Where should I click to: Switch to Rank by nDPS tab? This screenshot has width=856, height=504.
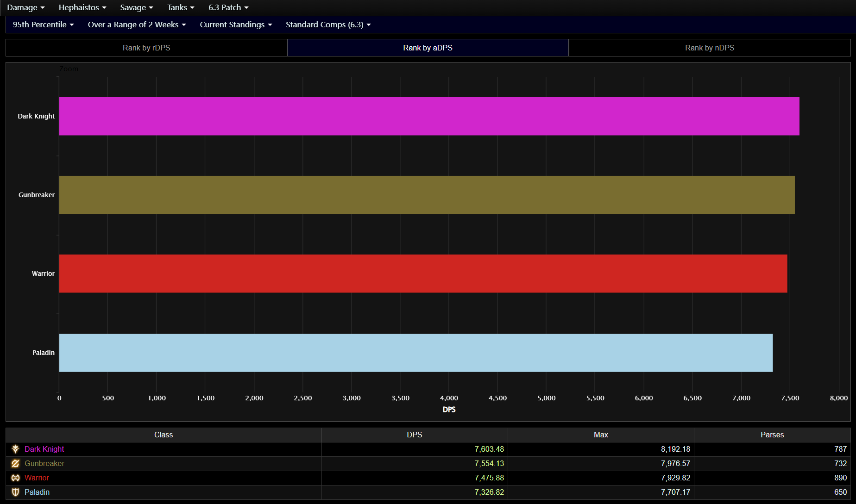click(710, 48)
